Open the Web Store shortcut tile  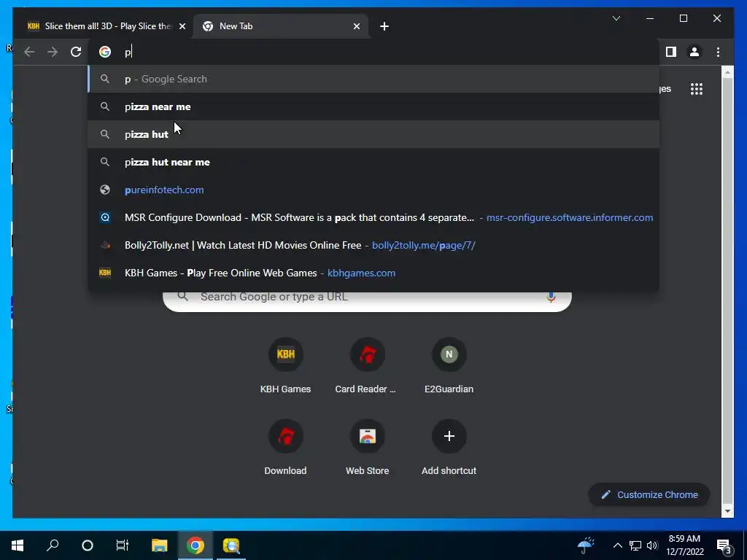(367, 447)
